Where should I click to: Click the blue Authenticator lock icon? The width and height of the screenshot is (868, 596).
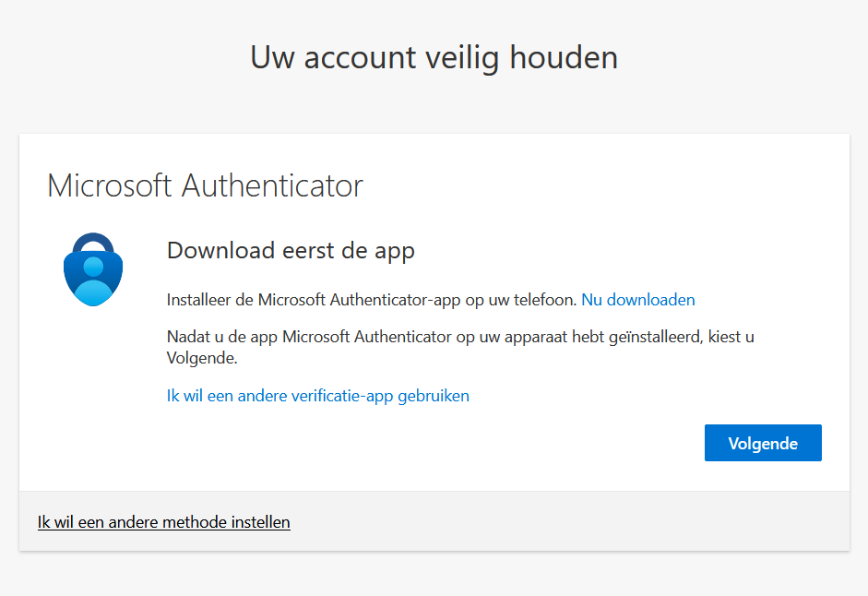click(x=92, y=268)
